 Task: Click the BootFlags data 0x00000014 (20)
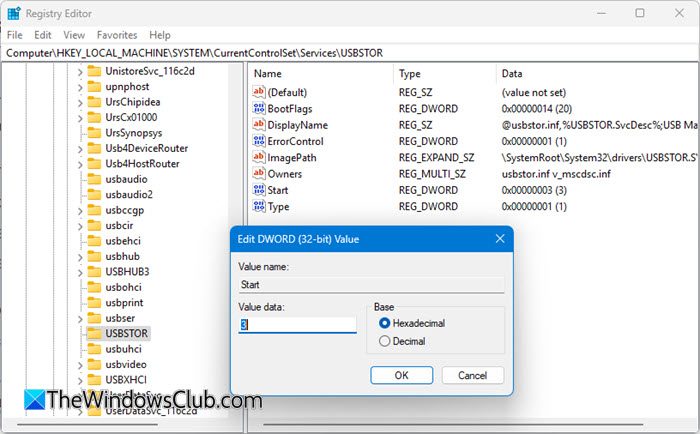pyautogui.click(x=537, y=108)
